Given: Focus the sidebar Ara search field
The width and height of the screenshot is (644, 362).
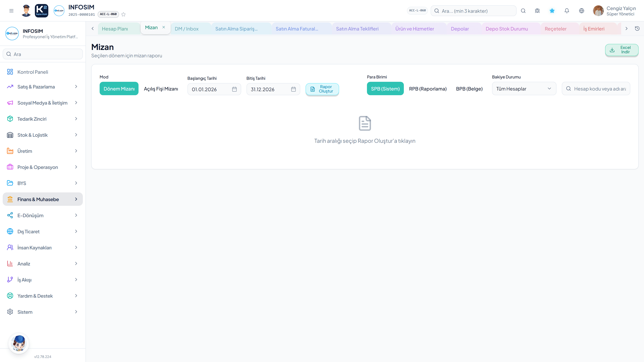Looking at the screenshot, I should 43,54.
